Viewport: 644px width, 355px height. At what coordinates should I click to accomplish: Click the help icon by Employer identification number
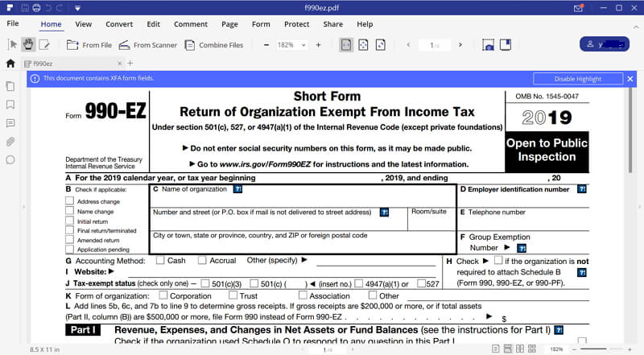click(x=581, y=189)
